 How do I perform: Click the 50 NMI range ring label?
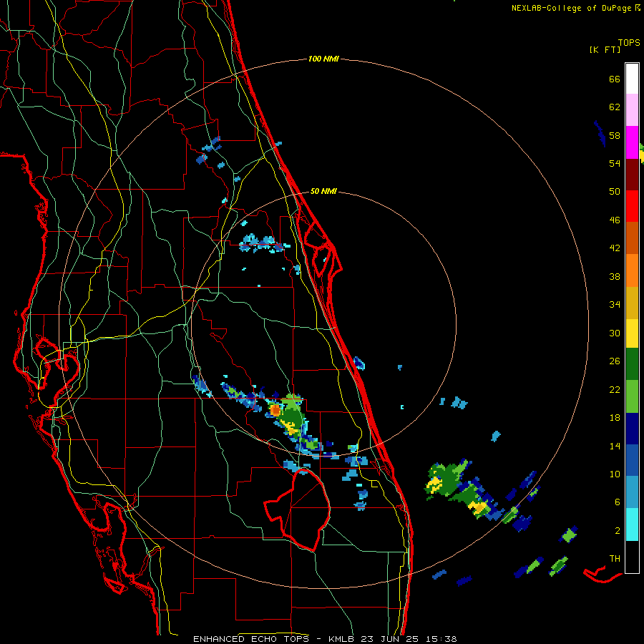pos(323,191)
